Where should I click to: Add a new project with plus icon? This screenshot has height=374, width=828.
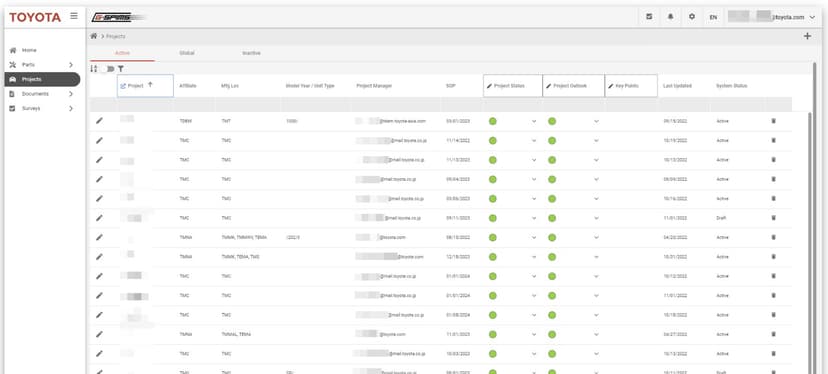[x=807, y=36]
